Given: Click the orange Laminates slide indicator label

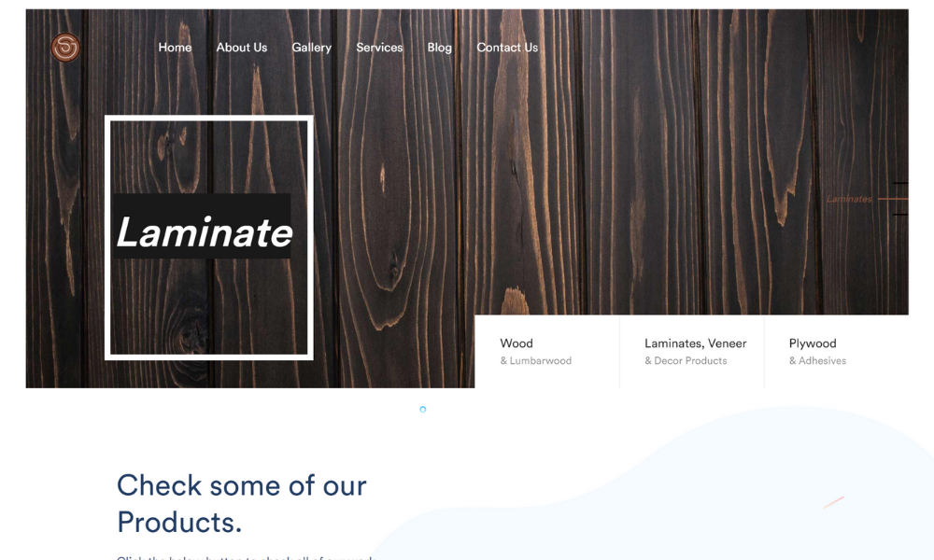Looking at the screenshot, I should point(849,199).
